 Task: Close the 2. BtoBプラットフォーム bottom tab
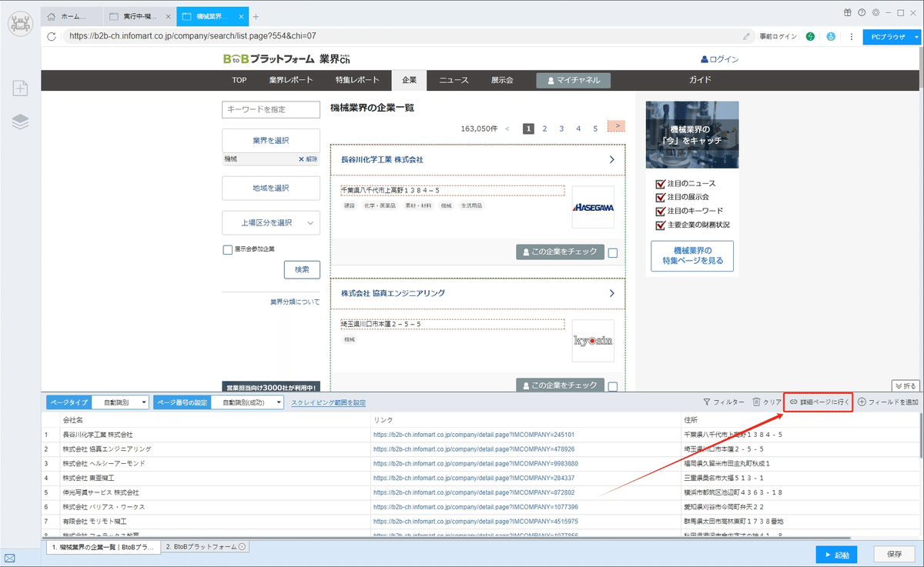(x=242, y=547)
